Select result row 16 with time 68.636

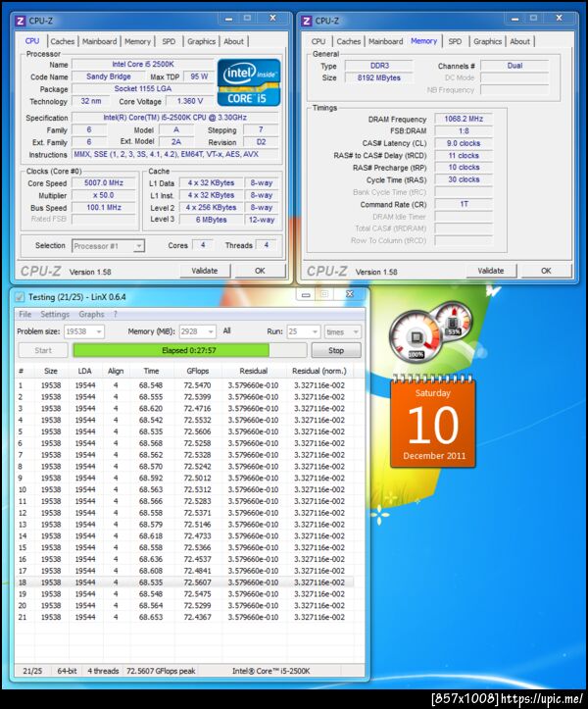(x=184, y=559)
